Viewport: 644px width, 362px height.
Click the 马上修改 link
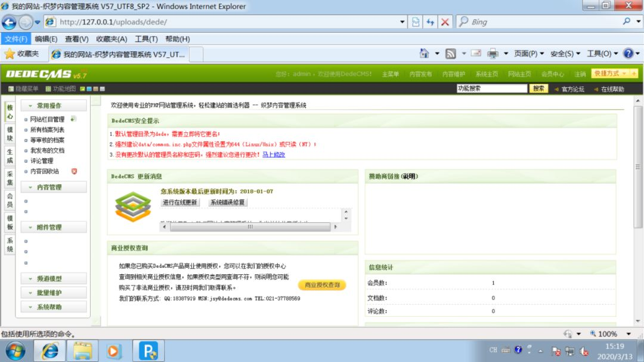pyautogui.click(x=274, y=155)
